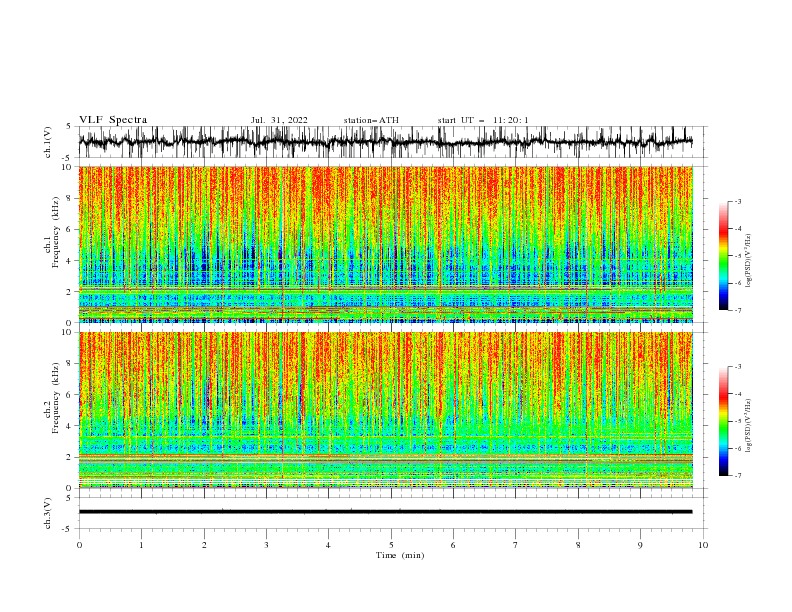This screenshot has height=612, width=792.
Task: Click the ch.2 "log(PSD)(V²/Hz)" colorbar label
Action: coord(748,426)
